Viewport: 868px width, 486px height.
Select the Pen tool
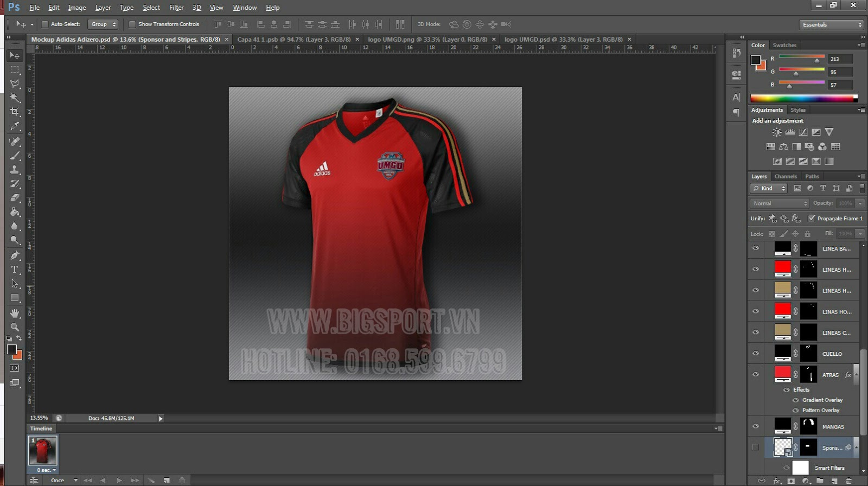(x=15, y=255)
